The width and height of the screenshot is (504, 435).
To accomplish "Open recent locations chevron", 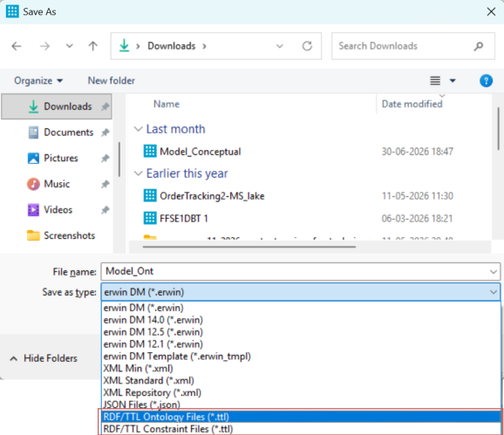I will (70, 46).
